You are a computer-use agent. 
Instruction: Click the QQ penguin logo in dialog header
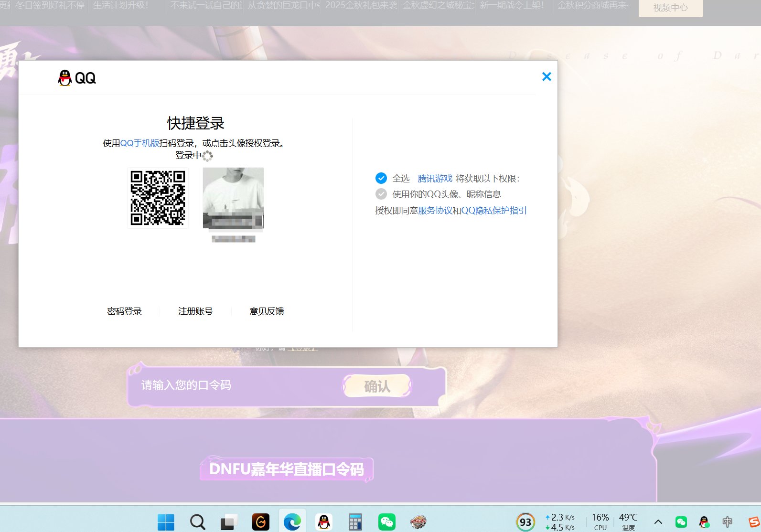(x=76, y=78)
